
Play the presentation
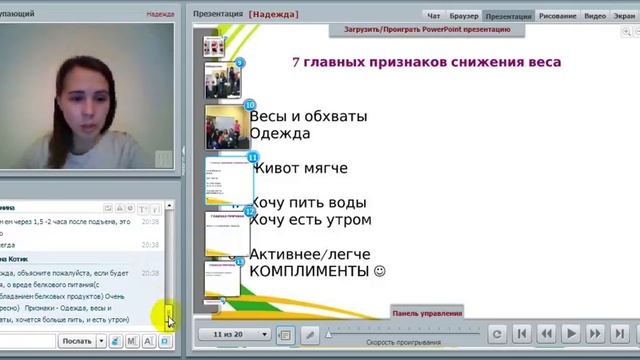click(x=571, y=334)
